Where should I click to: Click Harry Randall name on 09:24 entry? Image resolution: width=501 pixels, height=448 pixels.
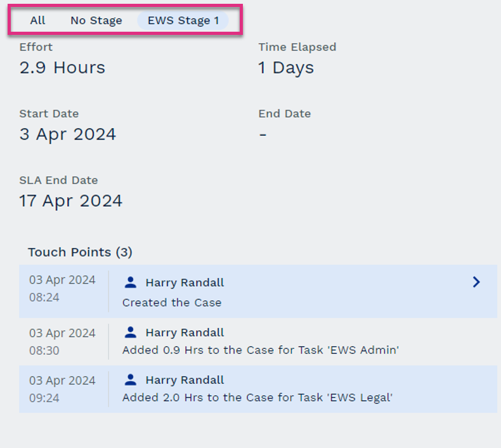click(x=185, y=380)
